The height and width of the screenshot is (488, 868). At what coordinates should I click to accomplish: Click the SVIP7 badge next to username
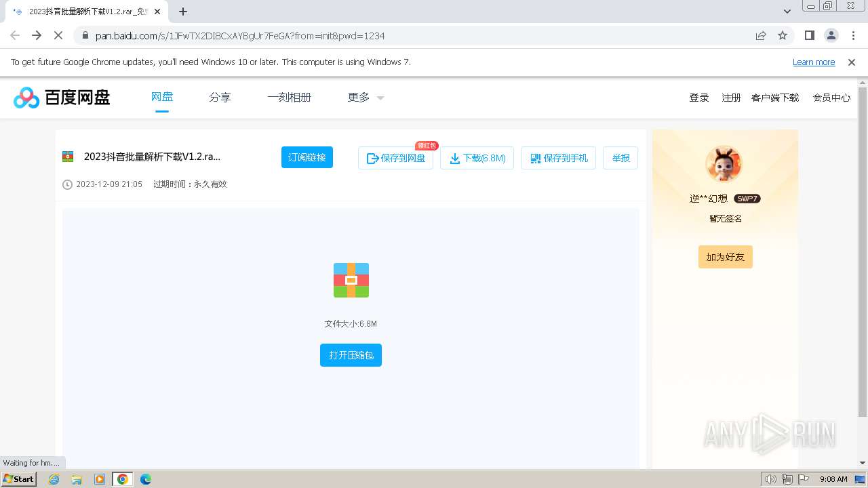pos(747,199)
